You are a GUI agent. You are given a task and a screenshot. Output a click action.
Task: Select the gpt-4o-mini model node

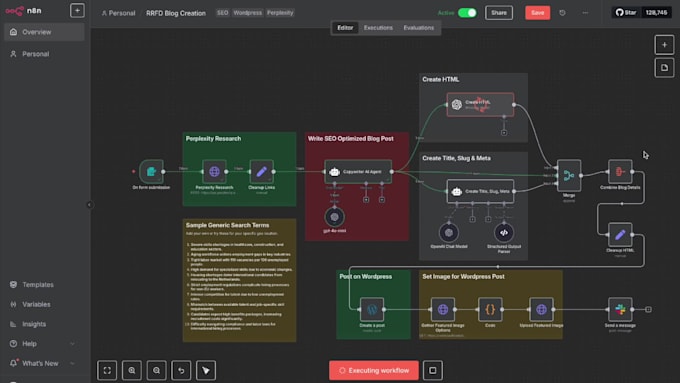[x=334, y=217]
